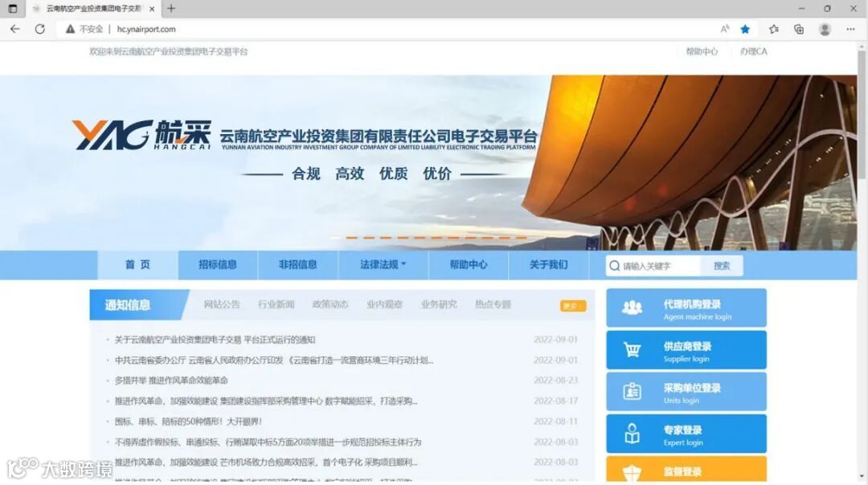This screenshot has height=485, width=868.
Task: Click the people icon on agent login
Action: coord(633,308)
